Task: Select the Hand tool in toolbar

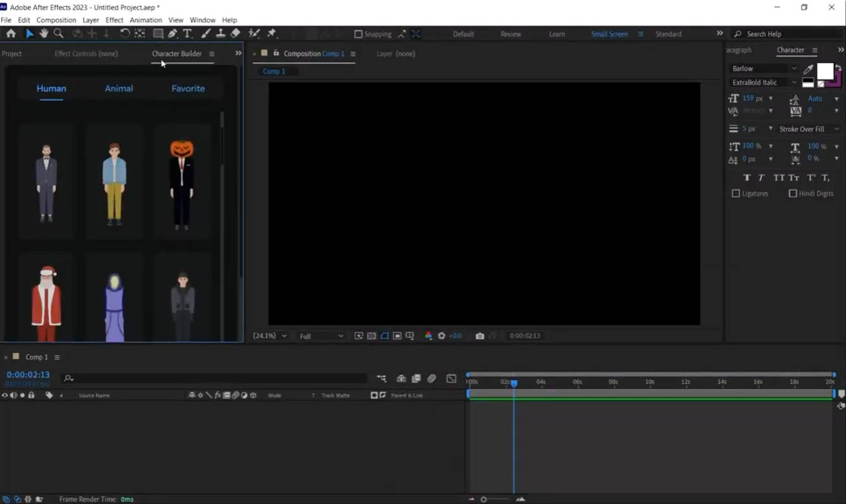Action: pyautogui.click(x=44, y=34)
